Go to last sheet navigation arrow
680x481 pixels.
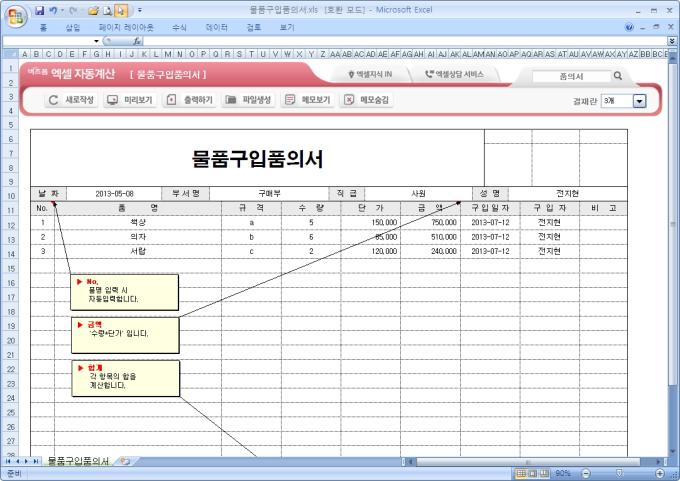point(36,461)
